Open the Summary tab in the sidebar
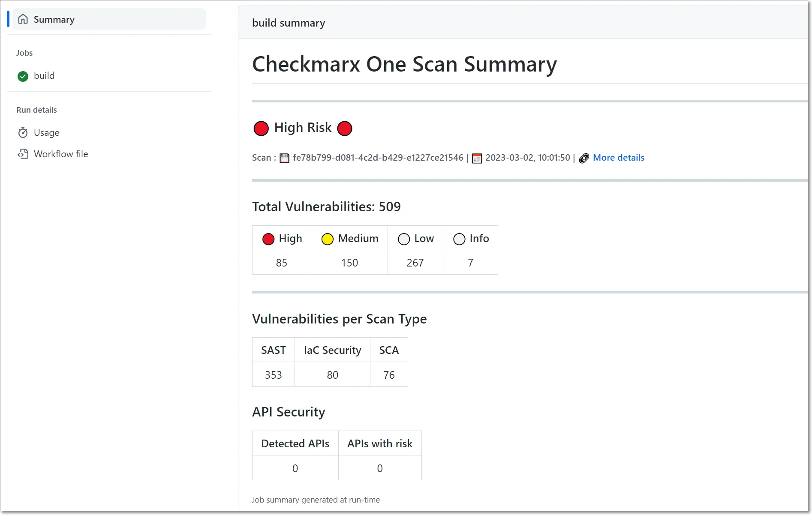This screenshot has height=515, width=812. [54, 19]
